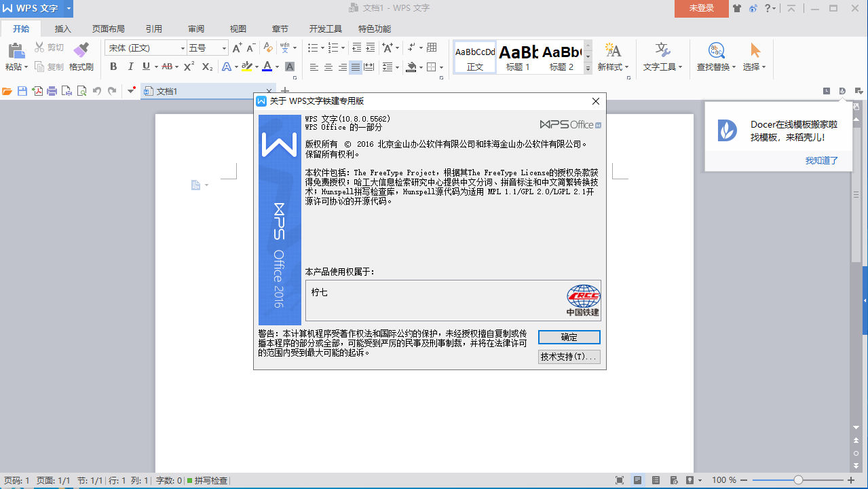Click the New Style icon
The height and width of the screenshot is (489, 868).
pyautogui.click(x=613, y=50)
